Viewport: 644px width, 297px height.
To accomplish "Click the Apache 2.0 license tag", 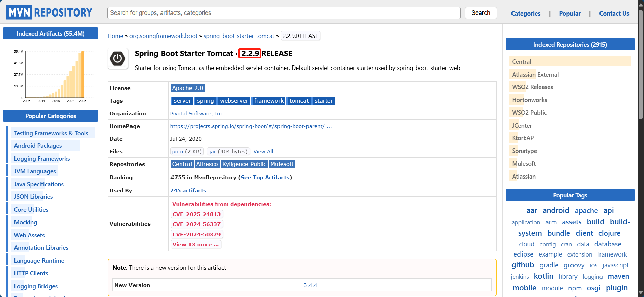I will pyautogui.click(x=187, y=88).
